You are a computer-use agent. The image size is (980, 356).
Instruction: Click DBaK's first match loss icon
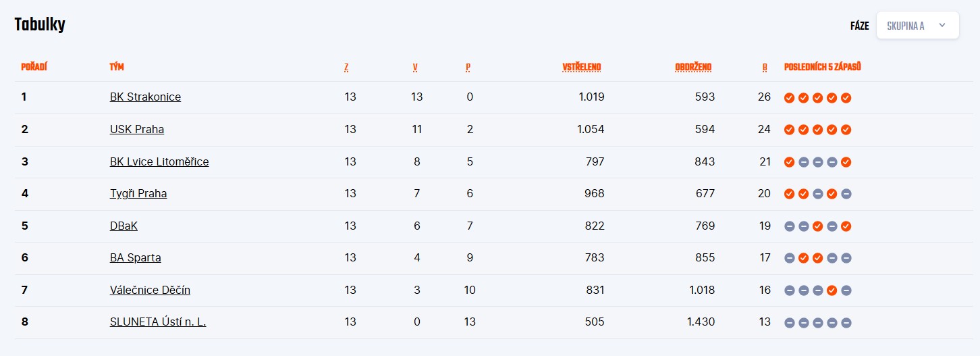[x=789, y=226]
